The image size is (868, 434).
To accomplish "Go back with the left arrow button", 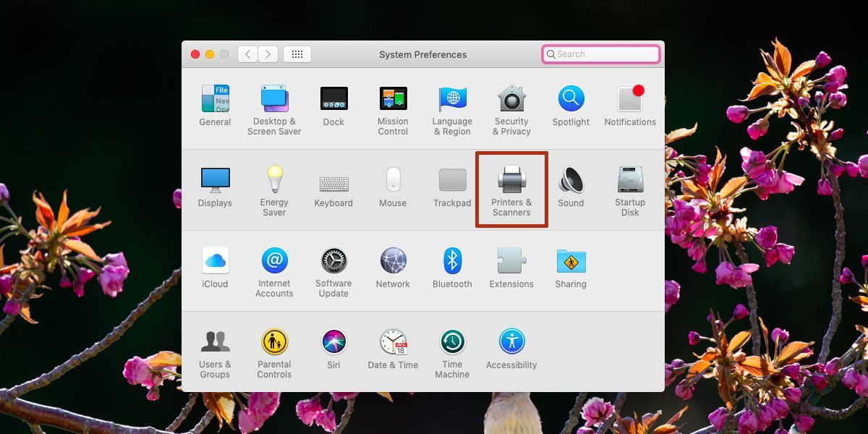I will point(247,54).
